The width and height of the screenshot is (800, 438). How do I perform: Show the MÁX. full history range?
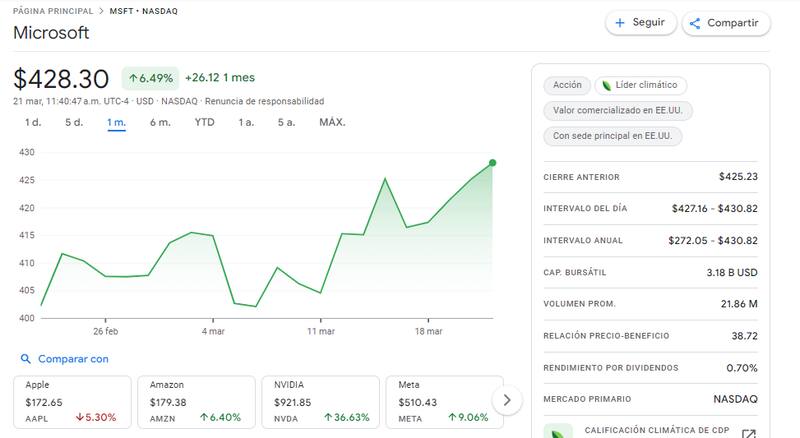pos(332,122)
